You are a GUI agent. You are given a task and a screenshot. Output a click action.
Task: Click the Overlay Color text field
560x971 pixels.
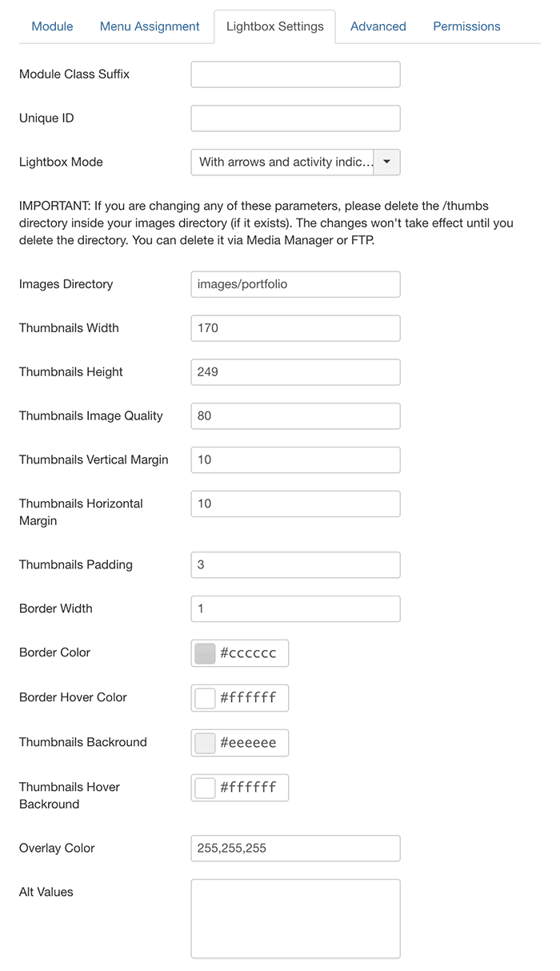295,849
